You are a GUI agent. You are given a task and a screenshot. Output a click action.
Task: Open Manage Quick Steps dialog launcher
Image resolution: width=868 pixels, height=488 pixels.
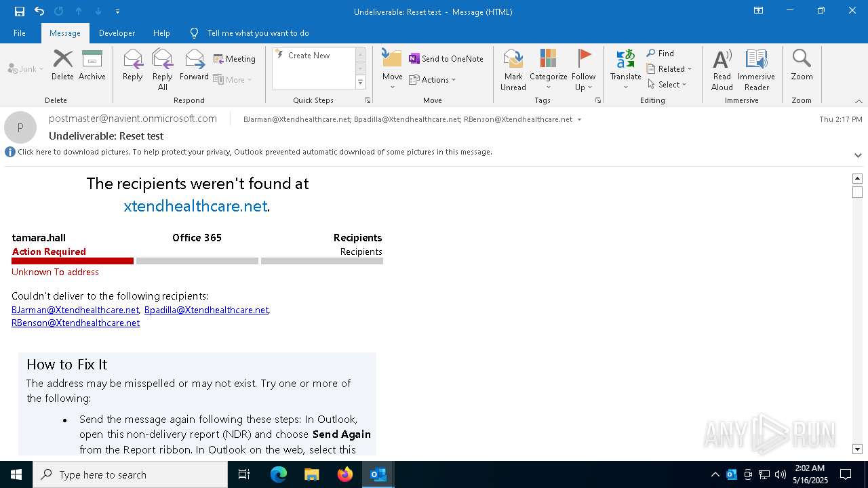[x=368, y=100]
